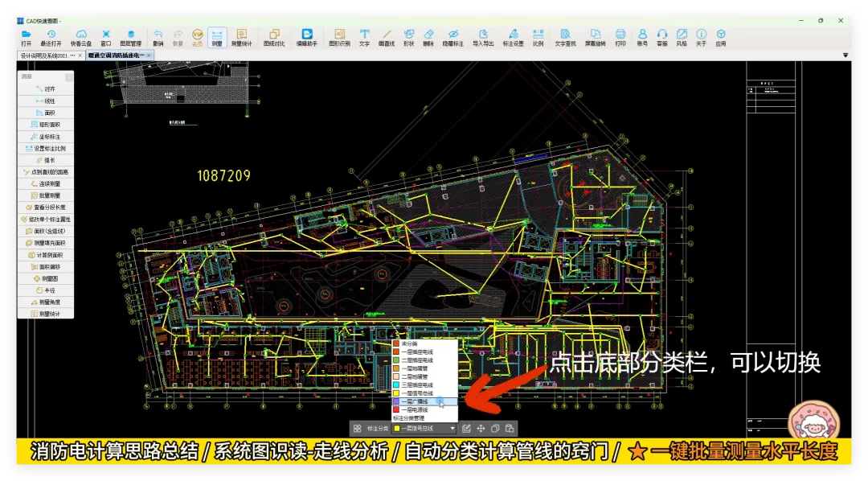Open the VIP 会员 icon
Viewport: 868px width, 481px height.
[197, 38]
